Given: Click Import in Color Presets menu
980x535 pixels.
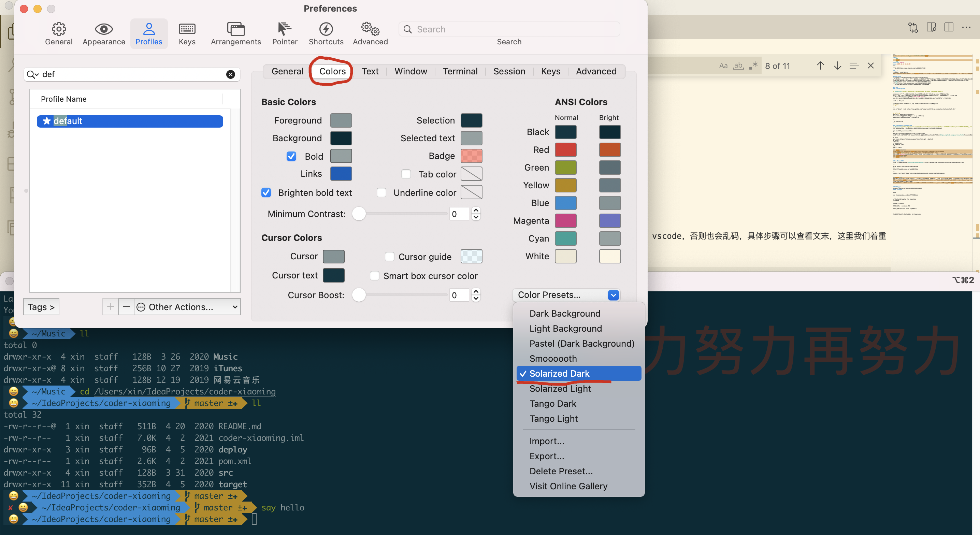Looking at the screenshot, I should point(547,440).
